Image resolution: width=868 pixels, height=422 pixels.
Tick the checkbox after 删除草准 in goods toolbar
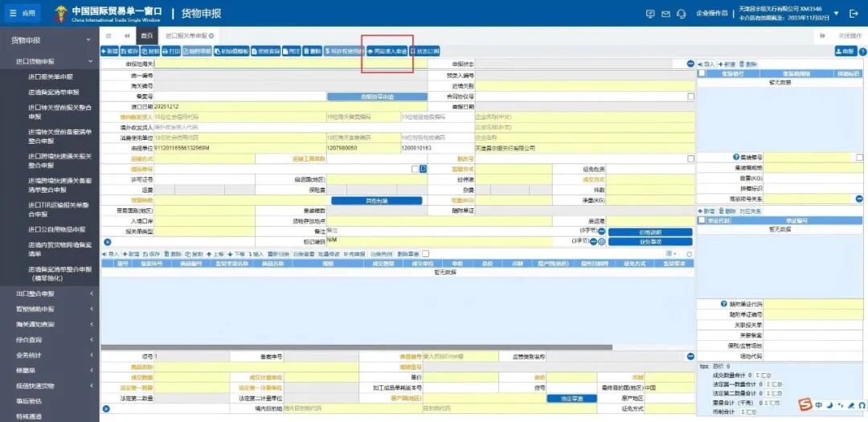tap(426, 254)
